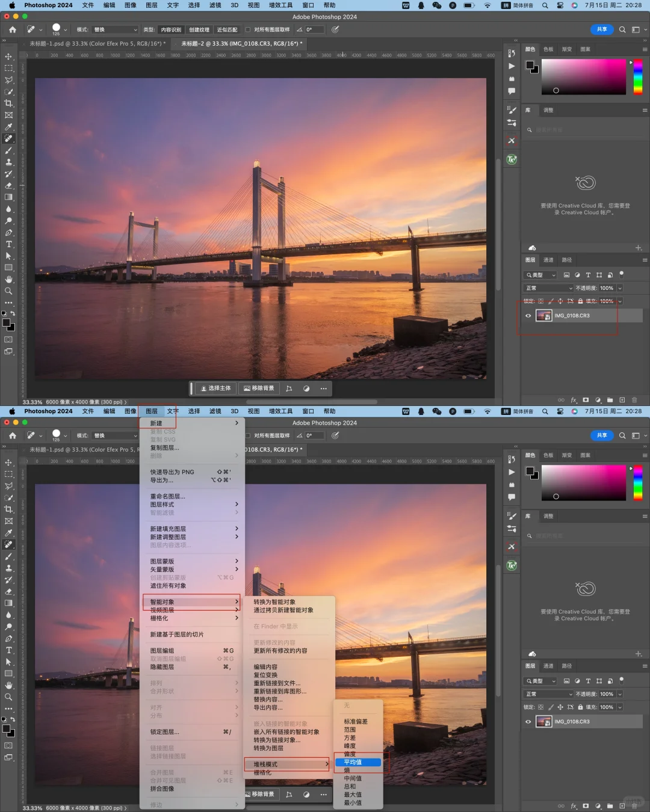Select the Hand tool in upper window

pos(8,279)
